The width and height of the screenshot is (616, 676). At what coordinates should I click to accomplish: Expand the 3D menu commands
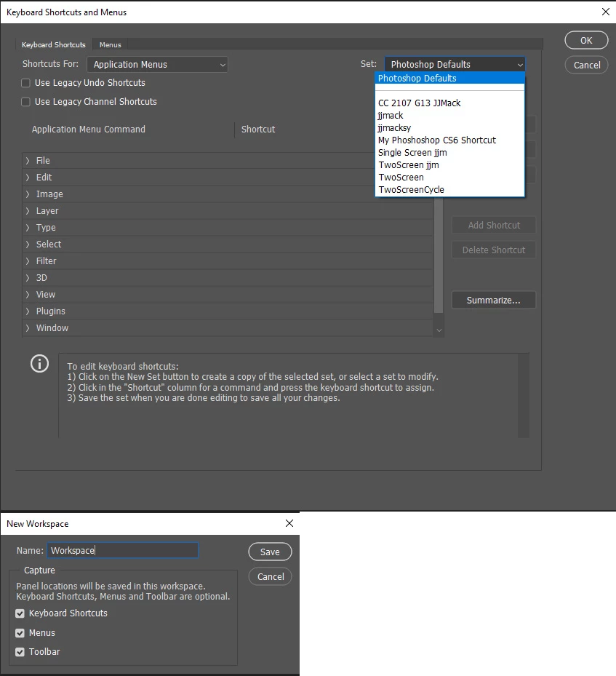pos(28,278)
